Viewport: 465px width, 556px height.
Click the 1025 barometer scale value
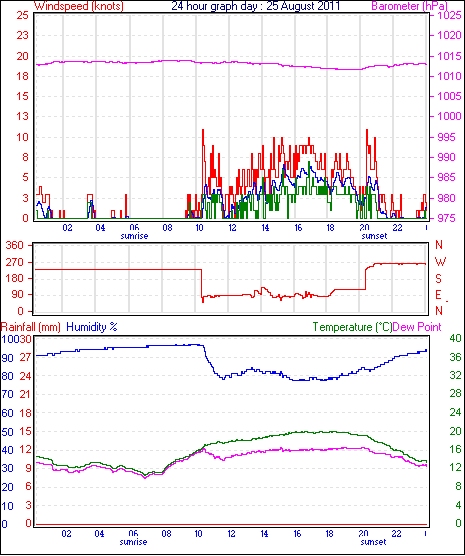(x=449, y=16)
